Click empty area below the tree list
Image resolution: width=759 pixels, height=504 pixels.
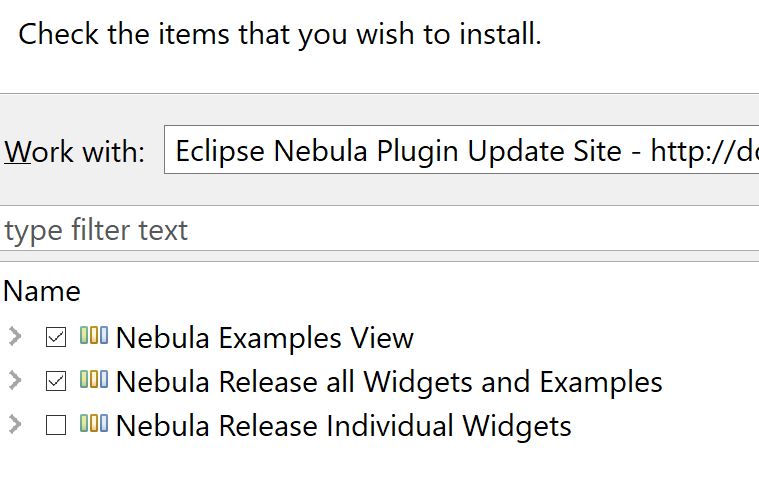click(x=380, y=475)
